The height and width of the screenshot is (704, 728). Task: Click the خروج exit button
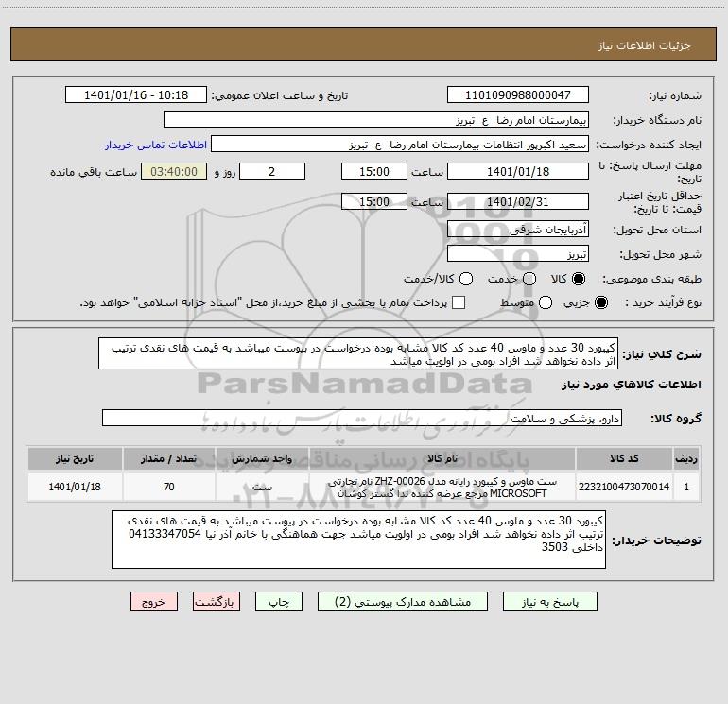[x=154, y=602]
